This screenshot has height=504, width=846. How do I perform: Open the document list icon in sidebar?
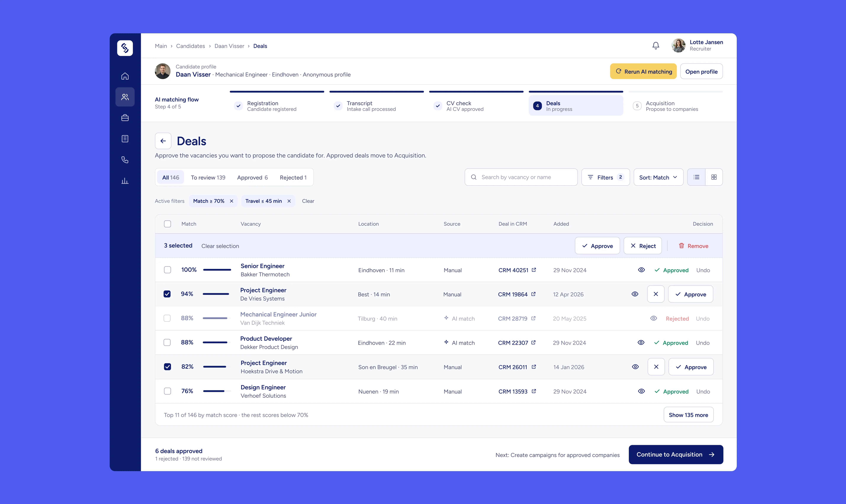[x=125, y=139]
